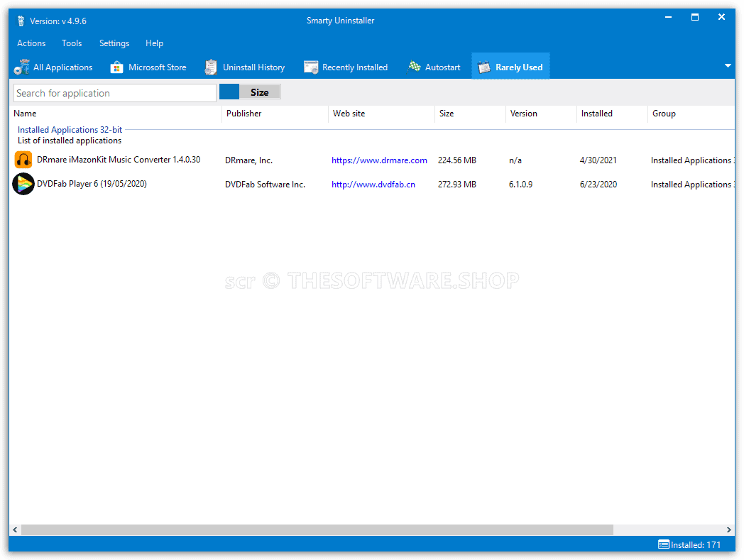Switch to the Microsoft Store tab

coord(148,67)
